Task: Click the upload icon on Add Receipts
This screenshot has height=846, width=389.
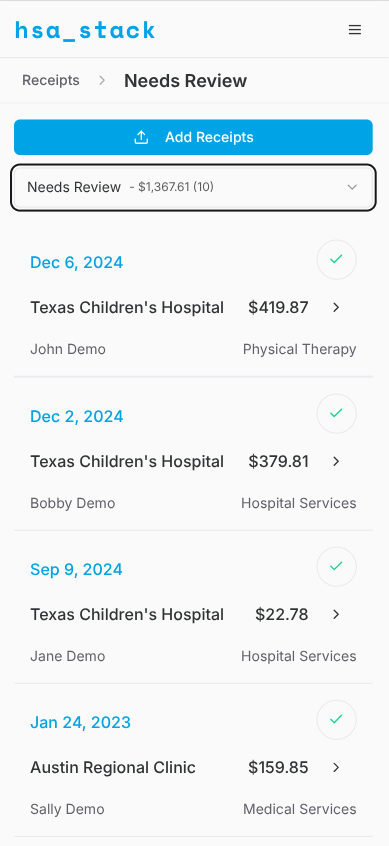Action: 141,137
